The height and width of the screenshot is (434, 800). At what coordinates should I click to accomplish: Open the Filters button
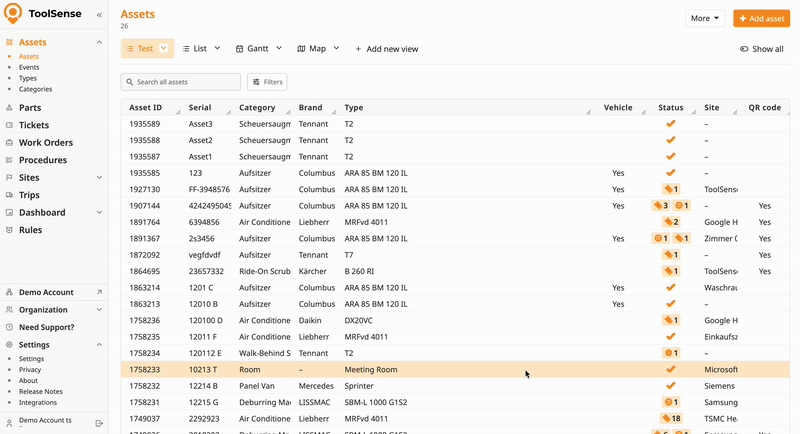coord(266,82)
